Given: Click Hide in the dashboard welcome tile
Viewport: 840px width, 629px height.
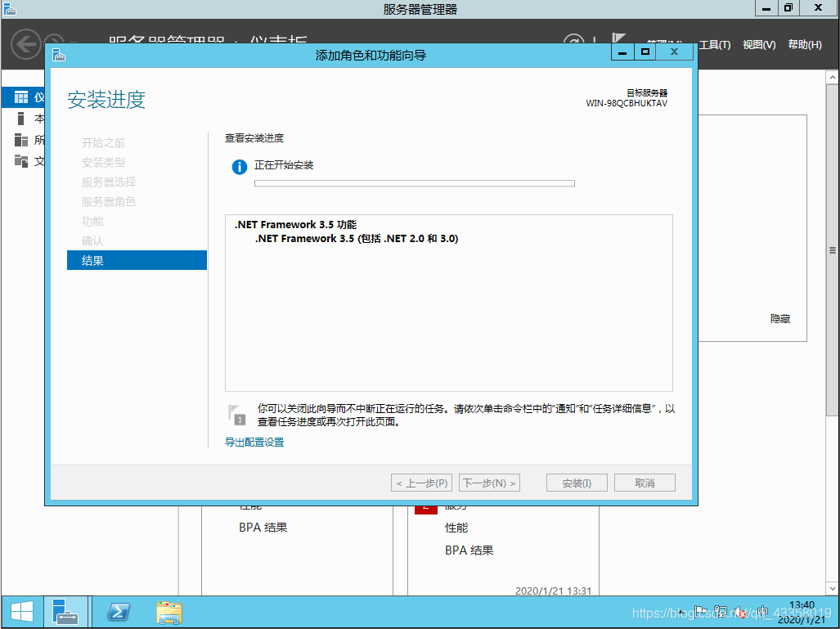Looking at the screenshot, I should click(x=780, y=319).
